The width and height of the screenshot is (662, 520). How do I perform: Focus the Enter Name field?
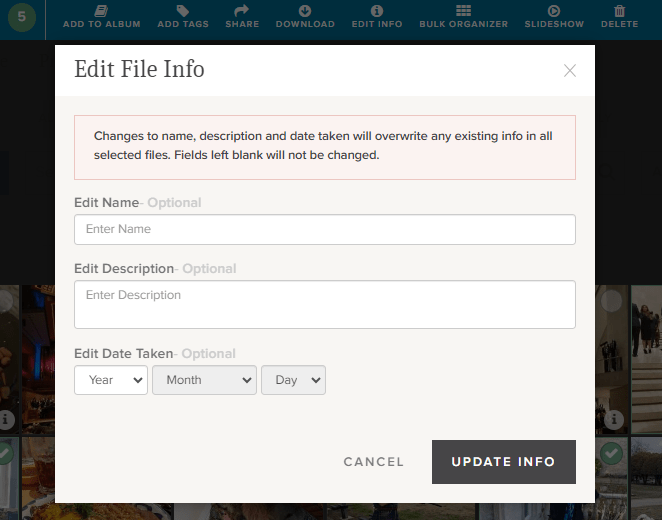pyautogui.click(x=325, y=229)
